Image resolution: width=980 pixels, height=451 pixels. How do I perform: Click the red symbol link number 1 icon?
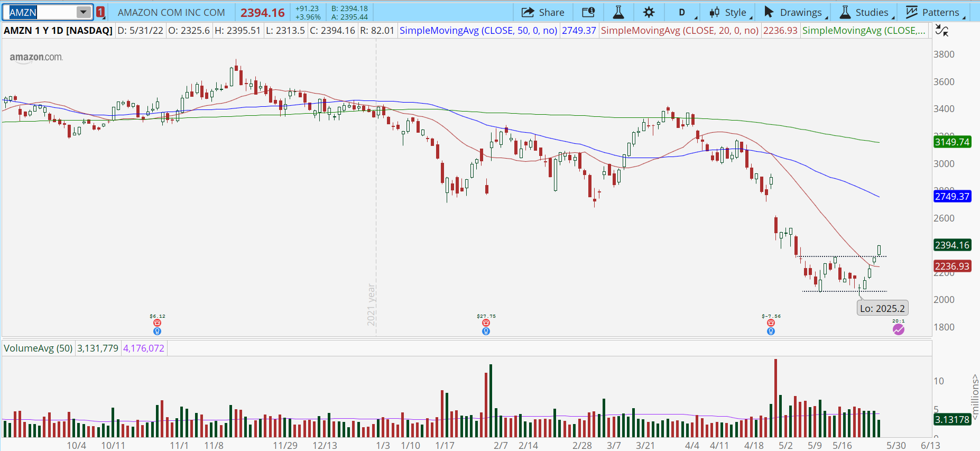pos(100,12)
